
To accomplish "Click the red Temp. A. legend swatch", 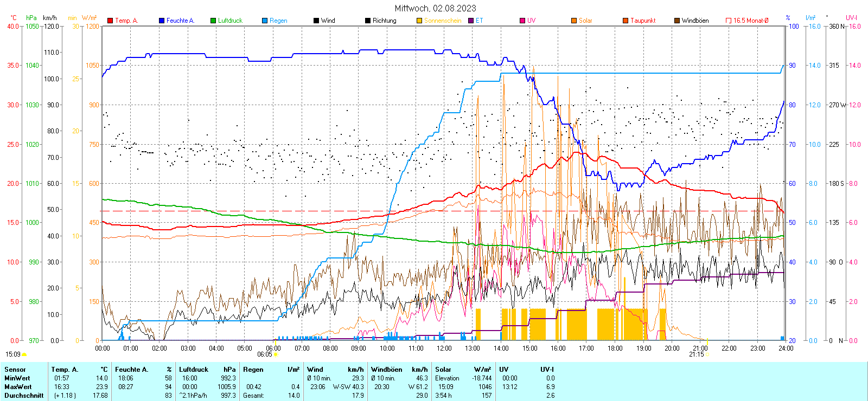I will 110,21.
